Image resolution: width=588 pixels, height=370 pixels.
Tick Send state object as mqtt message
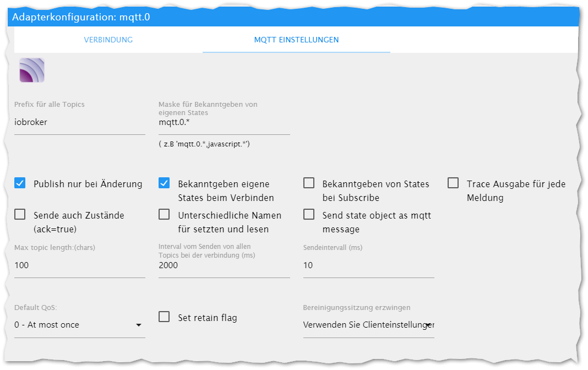[x=309, y=214]
